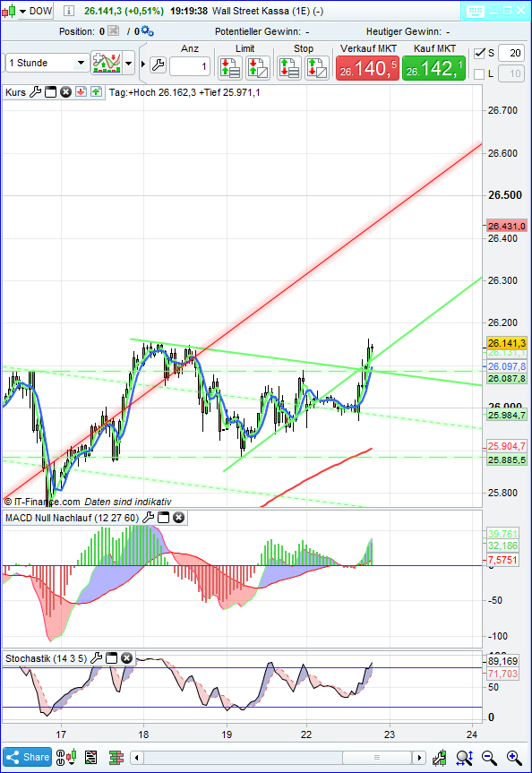
Task: Click the zoom in magnifier icon
Action: tap(514, 757)
